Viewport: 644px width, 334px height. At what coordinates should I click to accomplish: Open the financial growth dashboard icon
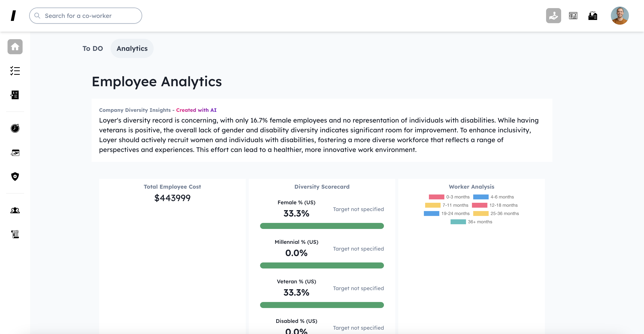(x=573, y=16)
